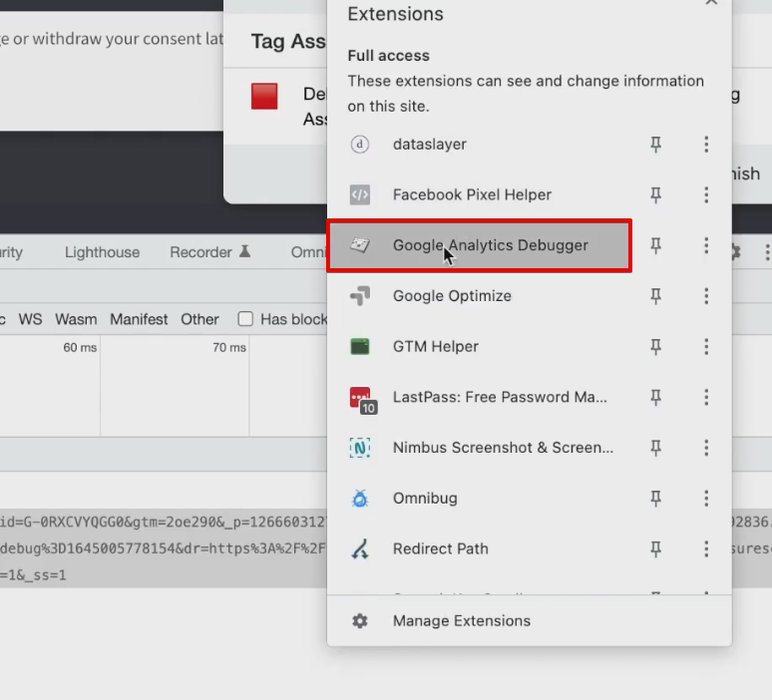This screenshot has width=772, height=700.
Task: Select request URL line starting id=G-0RXCVYQGG0
Action: 163,522
